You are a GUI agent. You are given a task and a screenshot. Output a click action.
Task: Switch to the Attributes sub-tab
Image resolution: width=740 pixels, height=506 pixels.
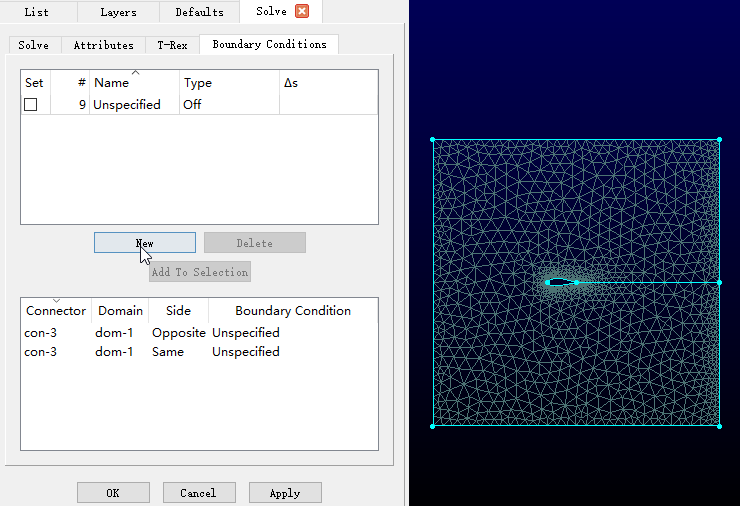pos(104,45)
